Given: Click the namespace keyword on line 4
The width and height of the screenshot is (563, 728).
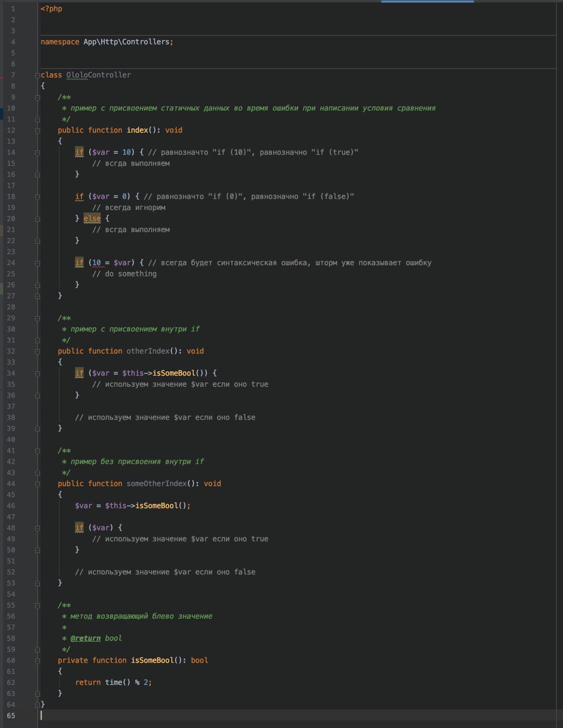Looking at the screenshot, I should (x=60, y=42).
